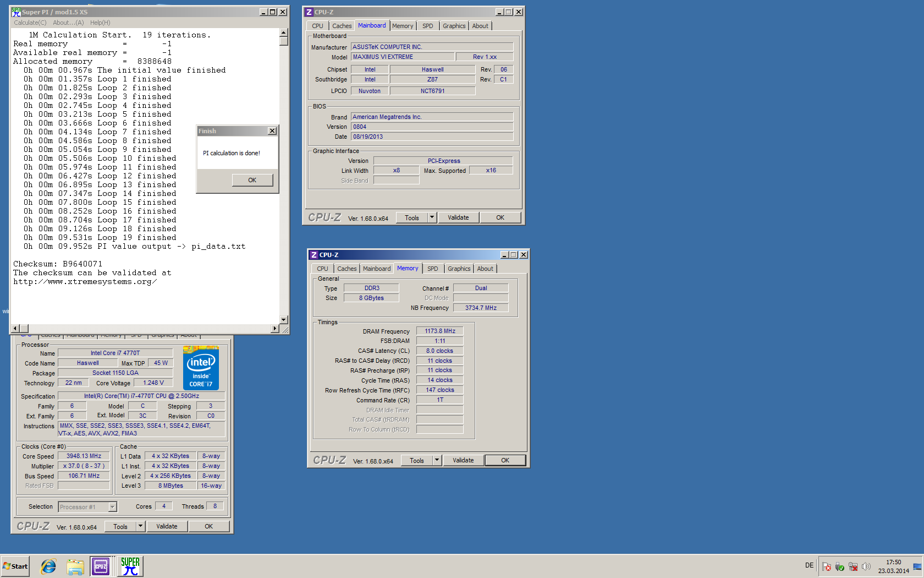Click the Super PI title bar icon

tap(16, 12)
